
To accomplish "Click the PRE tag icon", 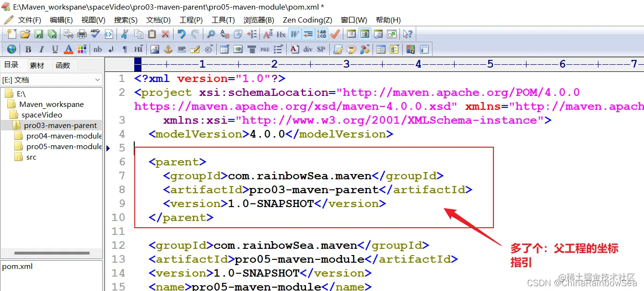I will [x=265, y=49].
